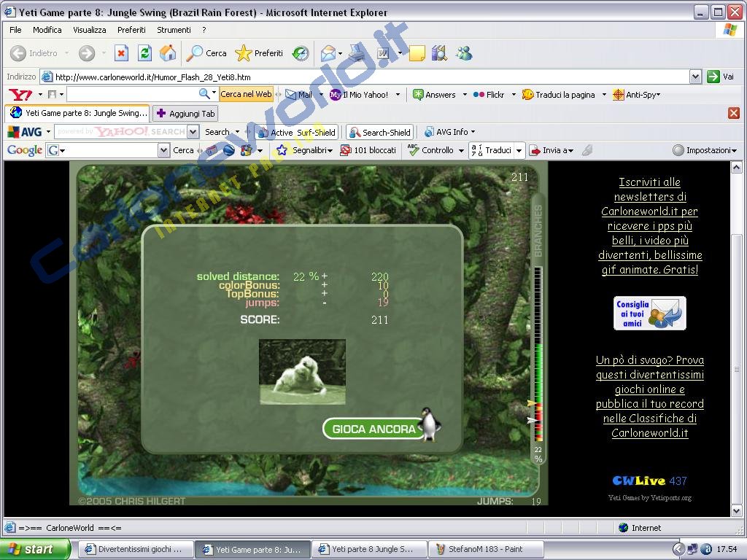Viewport: 747px width, 560px height.
Task: Select the Yeti Game parte 8 Yahoo tab
Action: 77,113
